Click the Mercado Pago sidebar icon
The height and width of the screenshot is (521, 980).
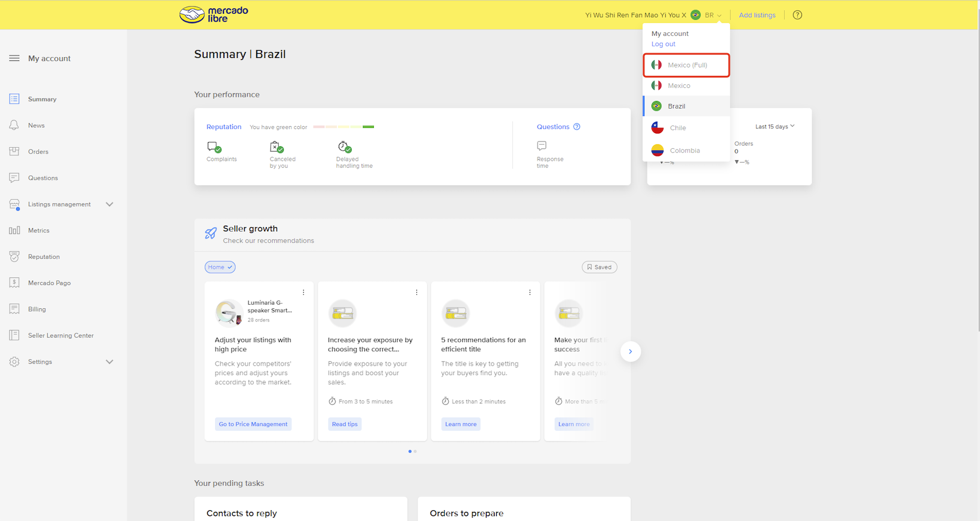[14, 283]
